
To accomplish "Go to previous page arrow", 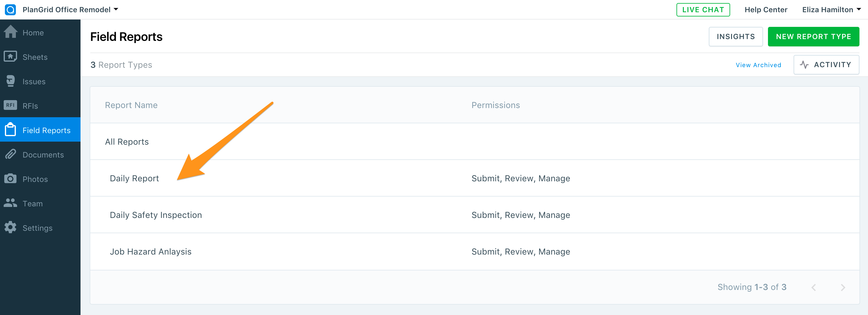I will (814, 287).
